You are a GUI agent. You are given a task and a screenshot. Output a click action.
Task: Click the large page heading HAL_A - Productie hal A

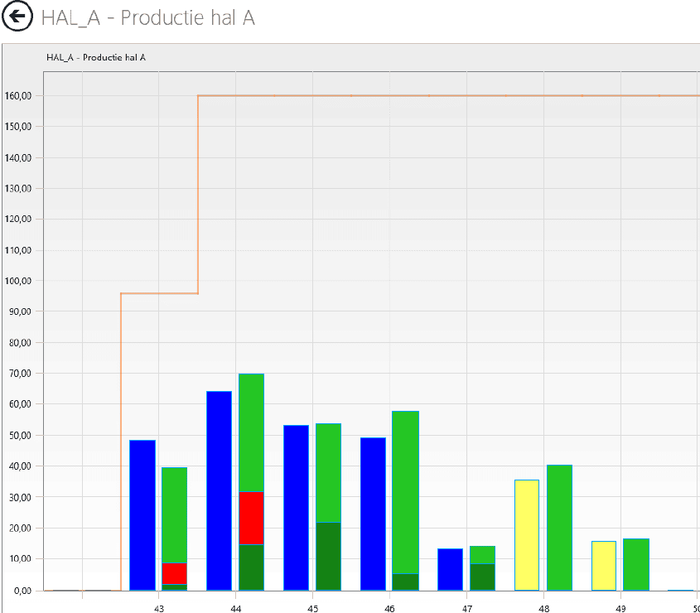click(147, 18)
